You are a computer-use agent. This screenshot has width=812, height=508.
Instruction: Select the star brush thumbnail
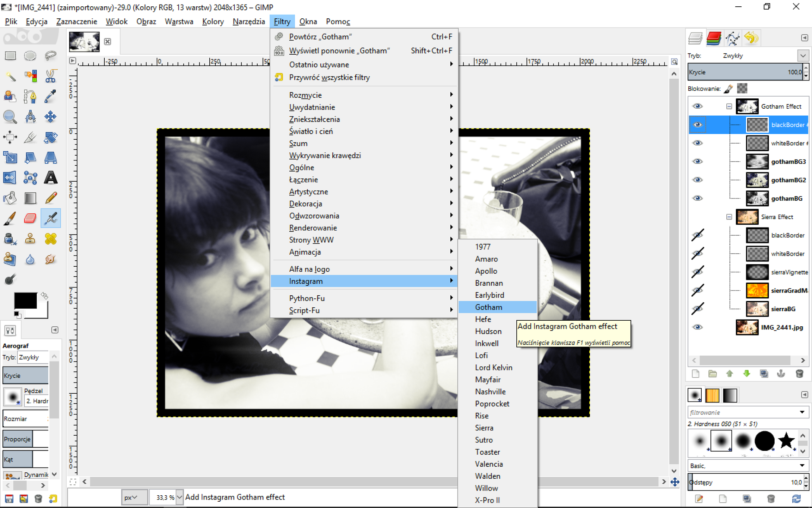(786, 441)
